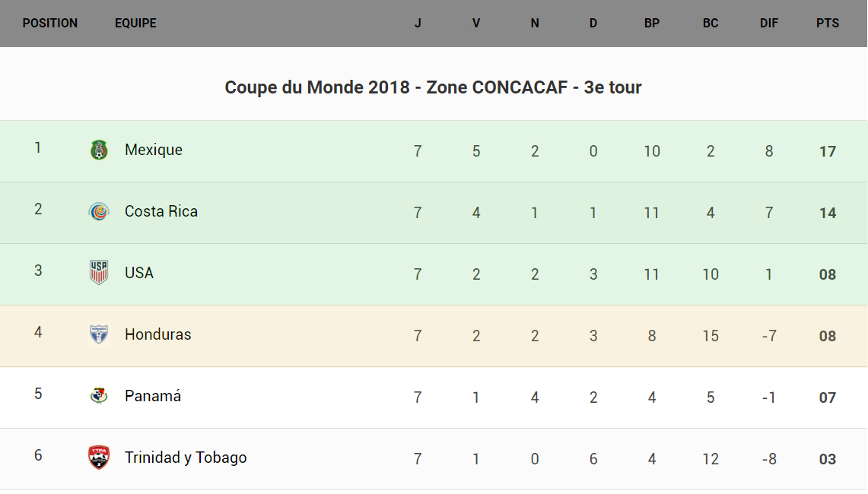This screenshot has height=494, width=868.
Task: Click the Coupe du Monde 2018 title
Action: [434, 87]
